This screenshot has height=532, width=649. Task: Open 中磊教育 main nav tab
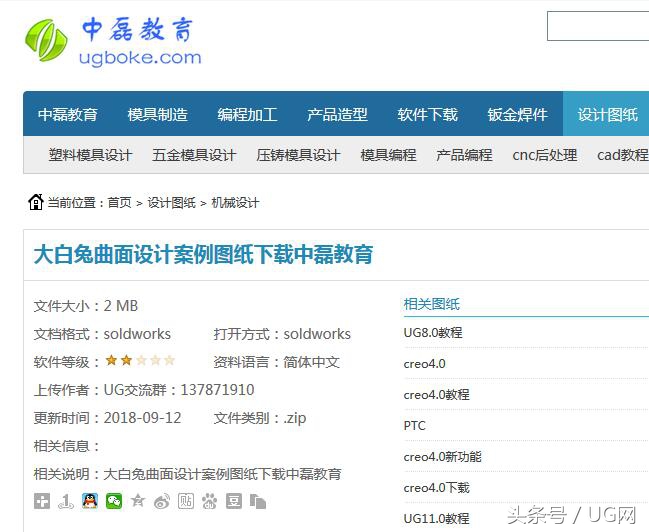point(68,114)
